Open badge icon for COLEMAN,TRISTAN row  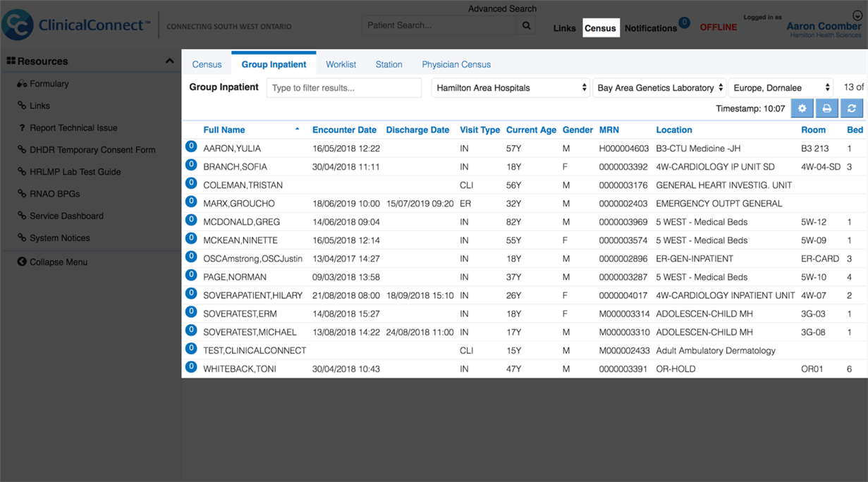point(190,183)
